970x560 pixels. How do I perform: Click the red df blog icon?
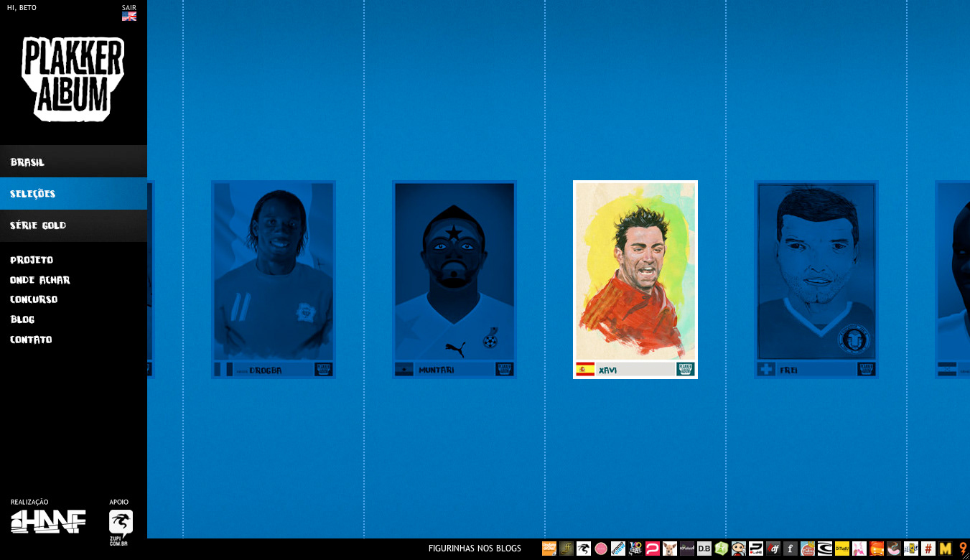pos(773,549)
